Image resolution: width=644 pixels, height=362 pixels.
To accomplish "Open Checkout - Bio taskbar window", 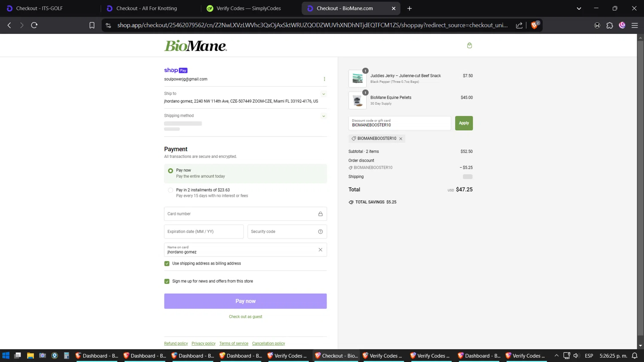I will [336, 356].
